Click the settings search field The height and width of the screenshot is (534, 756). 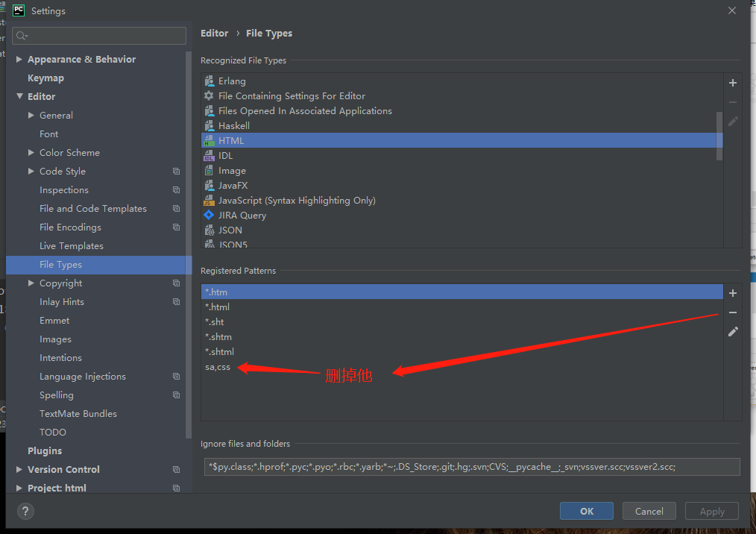click(x=98, y=36)
